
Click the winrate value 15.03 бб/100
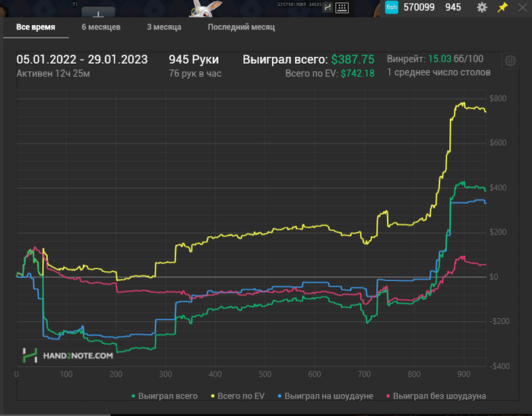(456, 59)
